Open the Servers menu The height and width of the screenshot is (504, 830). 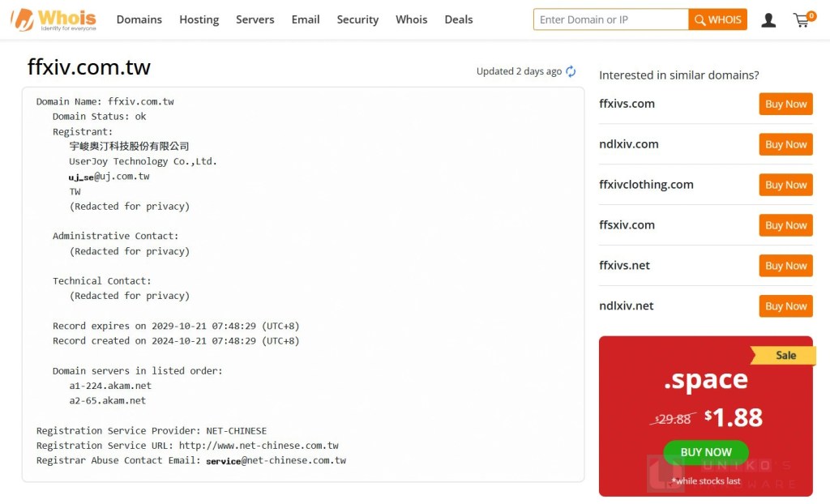coord(255,19)
